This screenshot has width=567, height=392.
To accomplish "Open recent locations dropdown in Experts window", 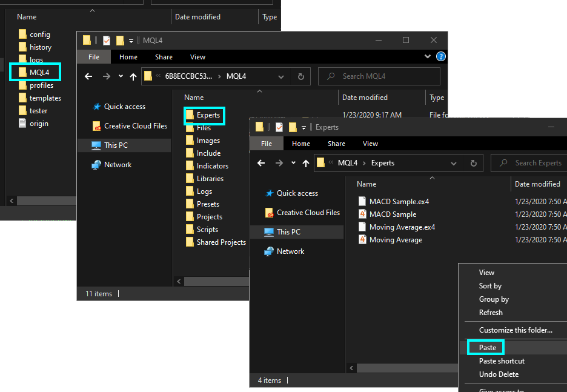I will coord(293,163).
